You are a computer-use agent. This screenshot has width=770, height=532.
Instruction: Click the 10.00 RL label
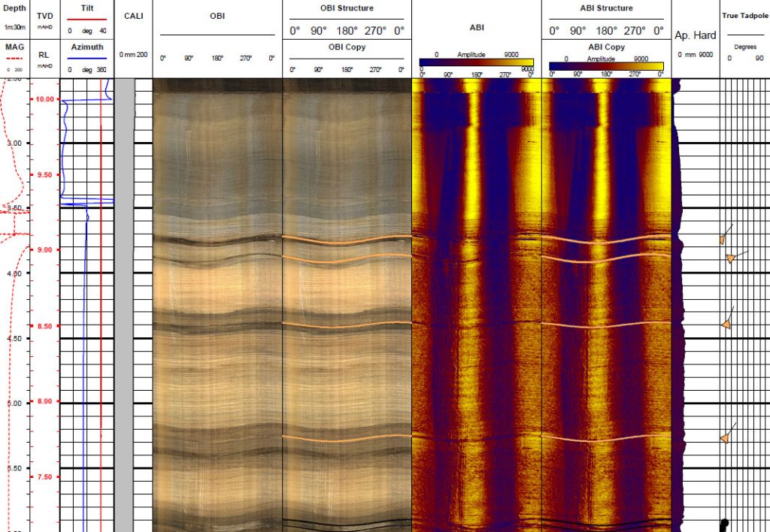tap(44, 99)
